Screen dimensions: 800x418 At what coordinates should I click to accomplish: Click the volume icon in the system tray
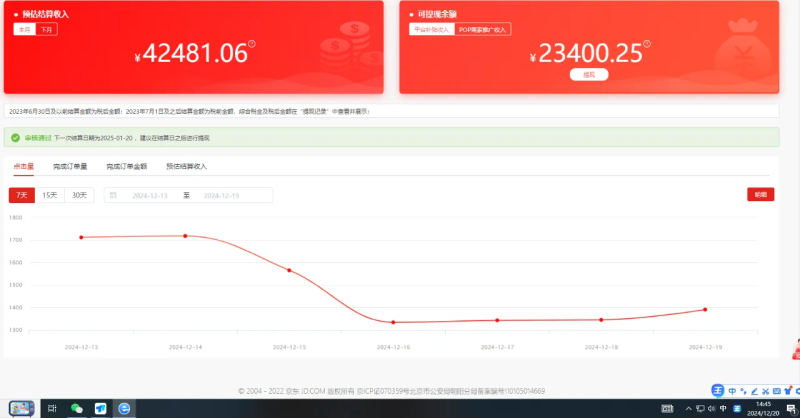tap(711, 408)
